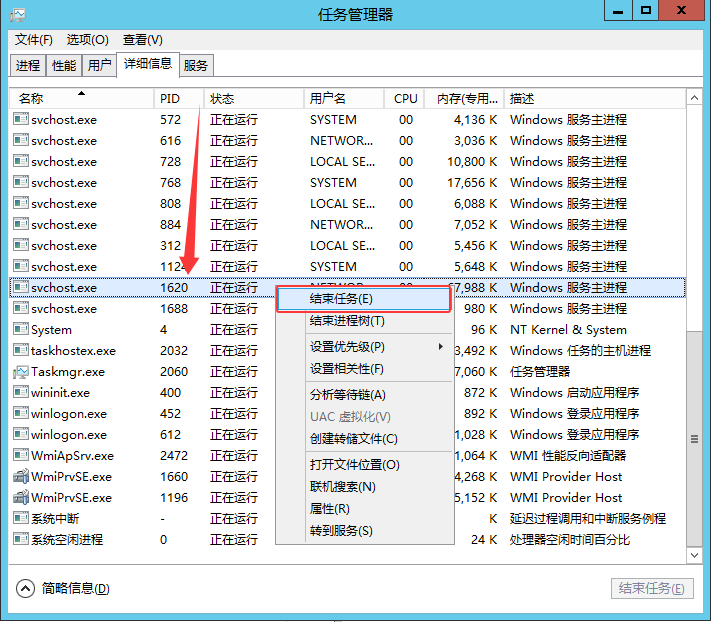Sort by the PID column header
The height and width of the screenshot is (622, 711).
(178, 99)
